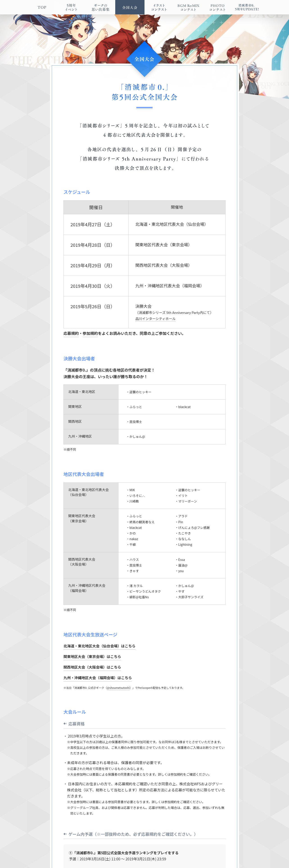This screenshot has height=868, width=289.
Task: Open the TOP navigation item
Action: [x=42, y=7]
